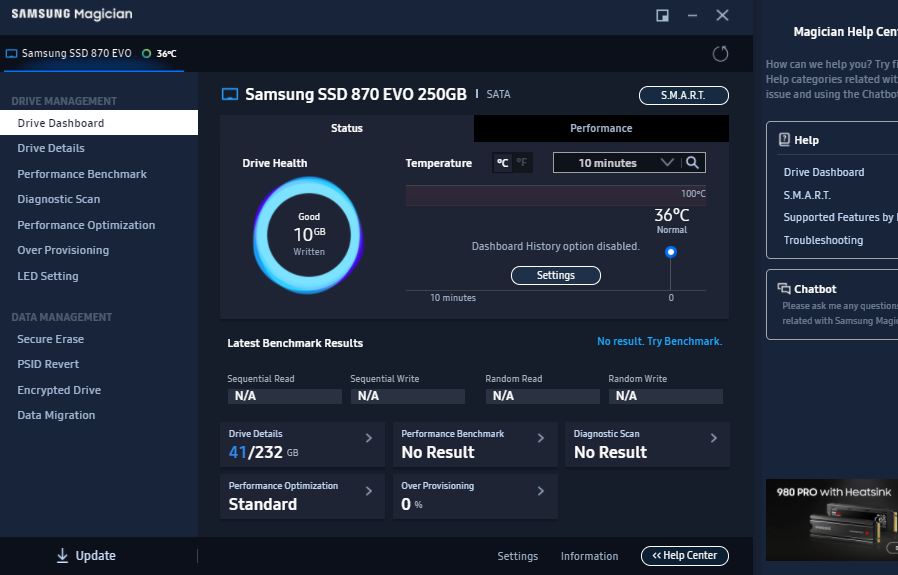
Task: Click the temperature graph data point marker
Action: coord(671,252)
